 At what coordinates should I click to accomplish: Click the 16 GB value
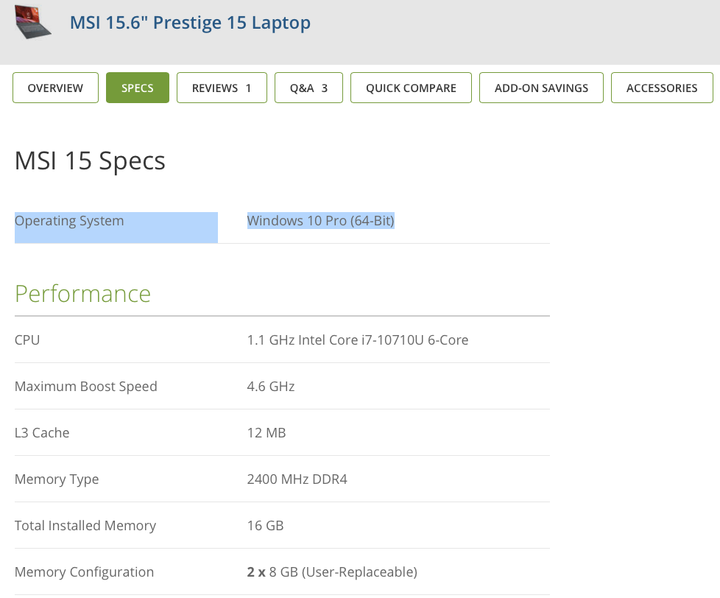[x=265, y=525]
